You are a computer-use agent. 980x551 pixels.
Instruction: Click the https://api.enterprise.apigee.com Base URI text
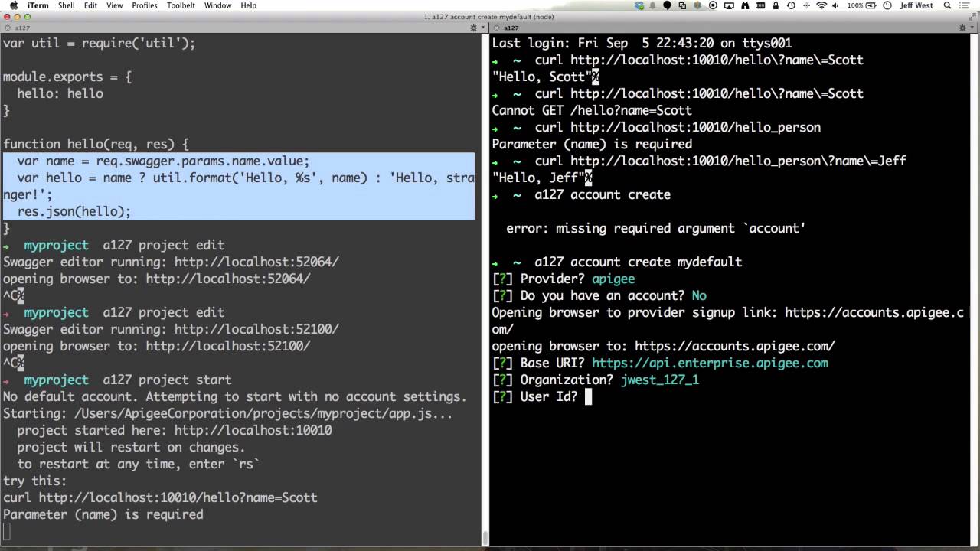point(710,363)
